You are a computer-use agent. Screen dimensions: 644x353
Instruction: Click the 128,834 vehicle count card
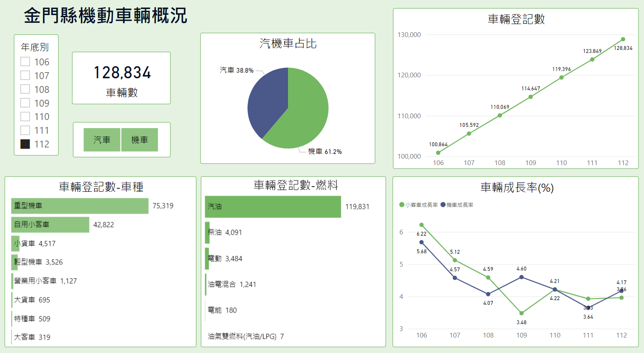121,78
